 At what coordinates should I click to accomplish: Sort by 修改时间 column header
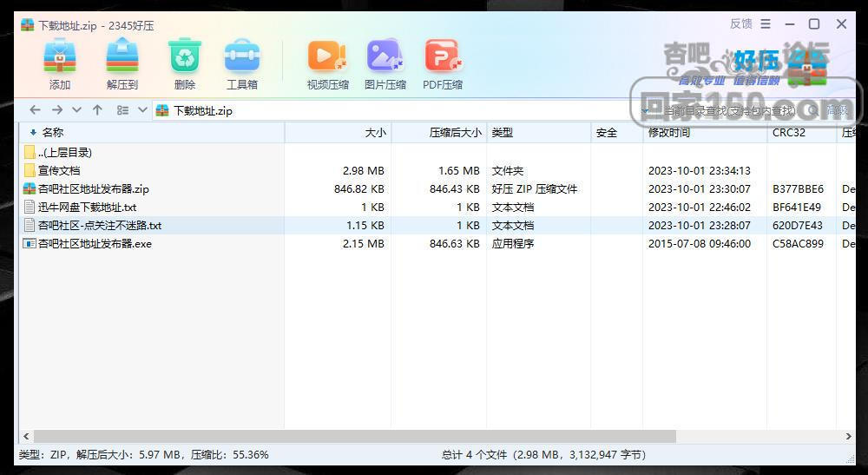point(669,132)
